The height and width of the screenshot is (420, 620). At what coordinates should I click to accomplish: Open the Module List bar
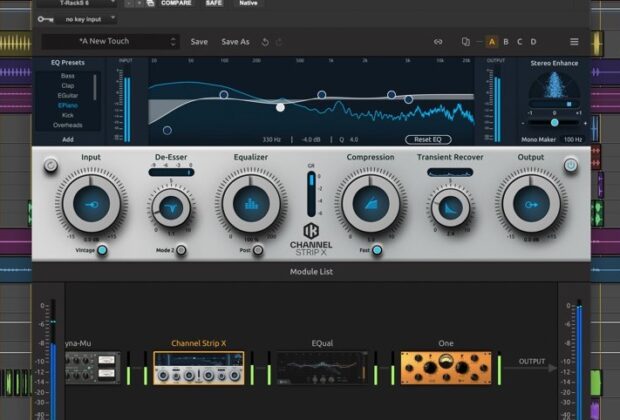311,272
